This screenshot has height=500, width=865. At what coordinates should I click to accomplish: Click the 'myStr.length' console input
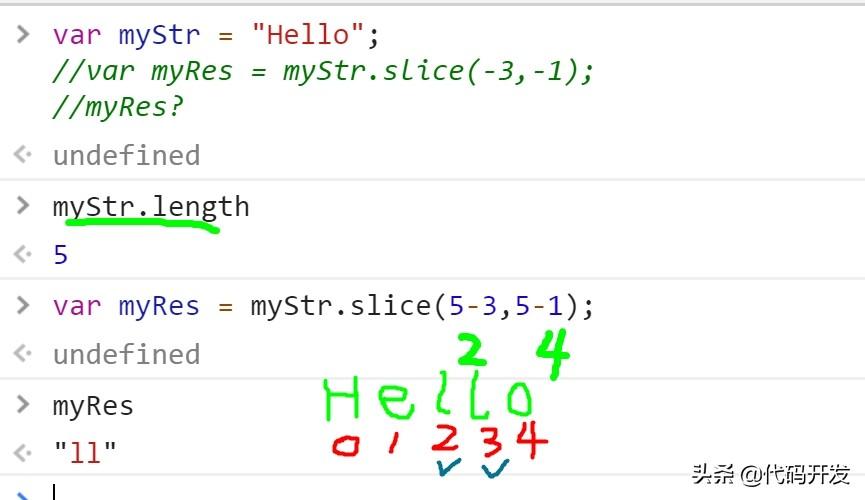pos(151,208)
